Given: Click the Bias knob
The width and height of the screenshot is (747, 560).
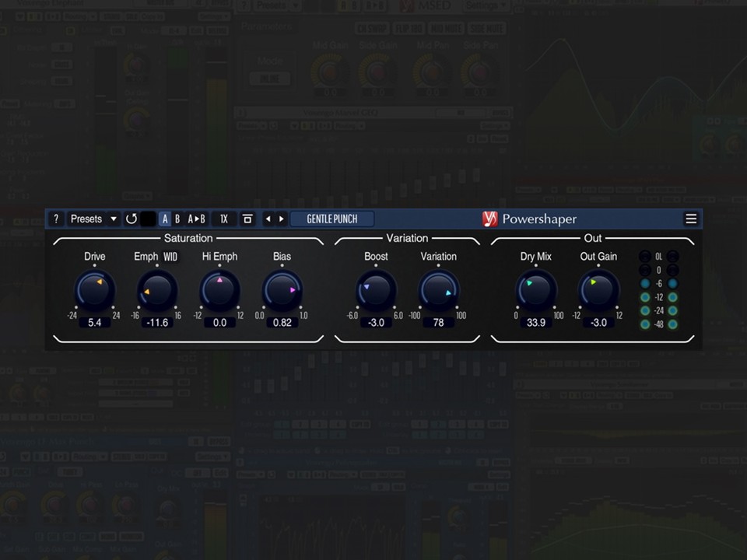Looking at the screenshot, I should (x=282, y=290).
